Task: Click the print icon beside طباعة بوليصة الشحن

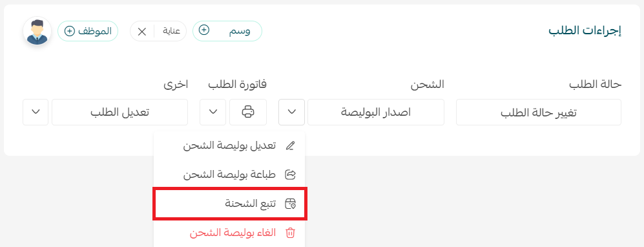Action: tap(291, 175)
